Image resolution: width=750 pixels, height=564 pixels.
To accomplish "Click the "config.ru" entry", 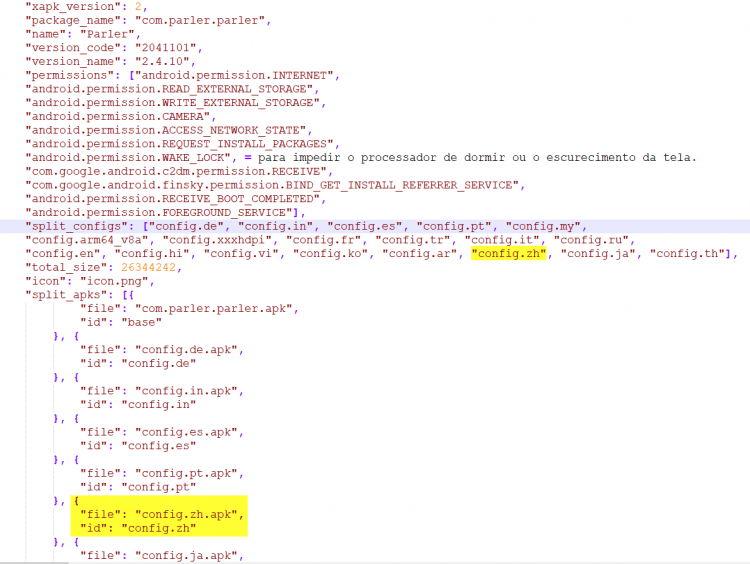I will [x=591, y=240].
